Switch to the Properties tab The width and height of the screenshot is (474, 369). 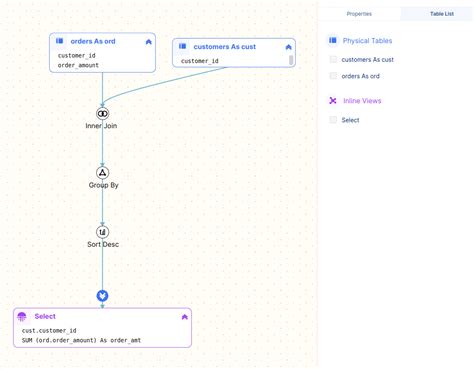pyautogui.click(x=359, y=14)
